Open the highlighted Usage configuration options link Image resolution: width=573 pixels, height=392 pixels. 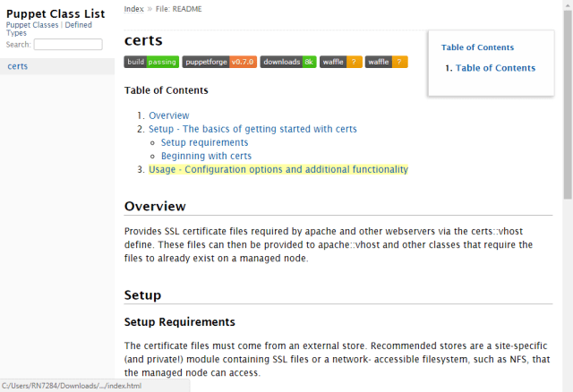(278, 169)
